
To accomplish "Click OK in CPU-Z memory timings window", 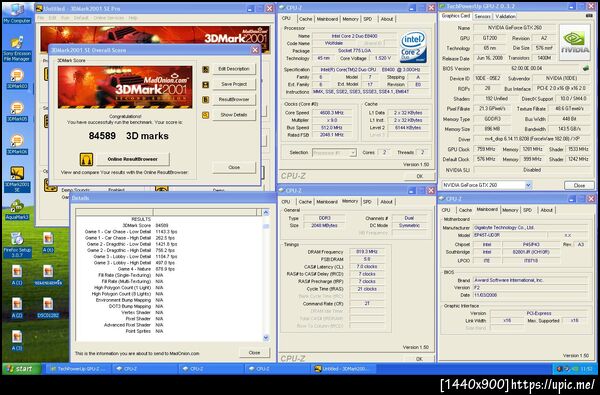I will tap(419, 359).
